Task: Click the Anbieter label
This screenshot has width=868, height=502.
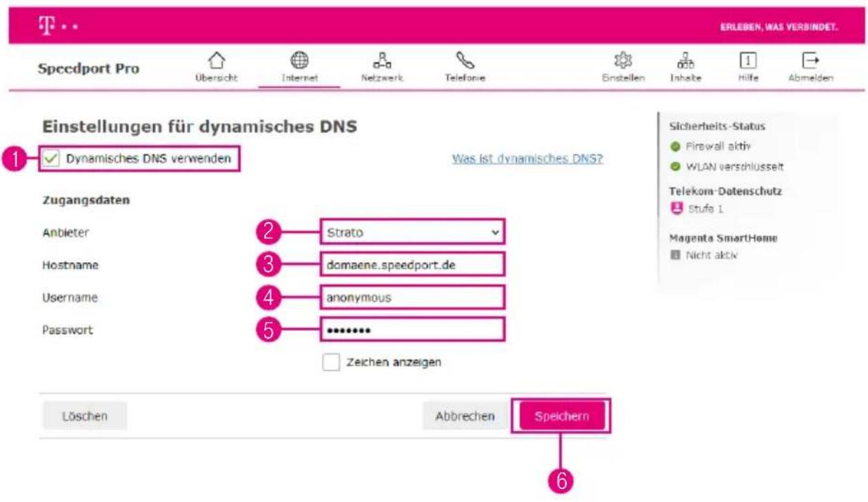Action: [x=66, y=233]
